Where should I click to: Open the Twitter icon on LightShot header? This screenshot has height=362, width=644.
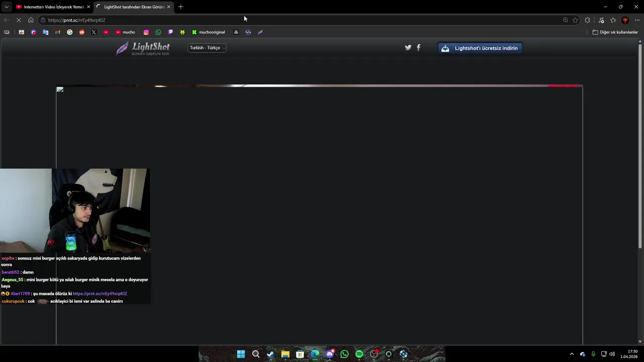(408, 48)
